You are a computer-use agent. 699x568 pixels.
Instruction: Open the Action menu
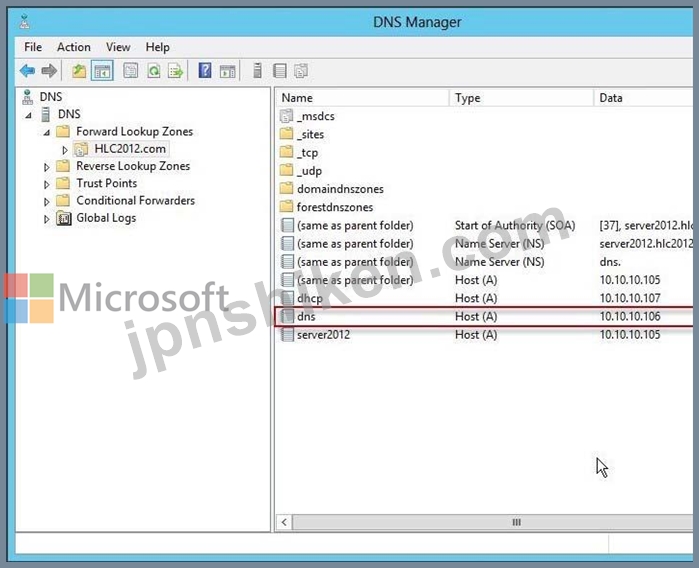click(x=74, y=47)
